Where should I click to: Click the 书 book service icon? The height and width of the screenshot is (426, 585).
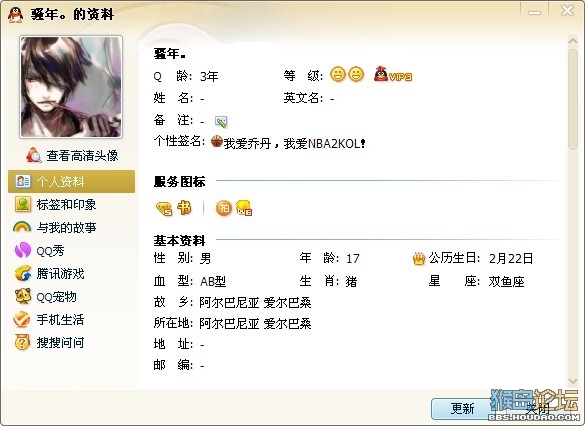pyautogui.click(x=184, y=207)
